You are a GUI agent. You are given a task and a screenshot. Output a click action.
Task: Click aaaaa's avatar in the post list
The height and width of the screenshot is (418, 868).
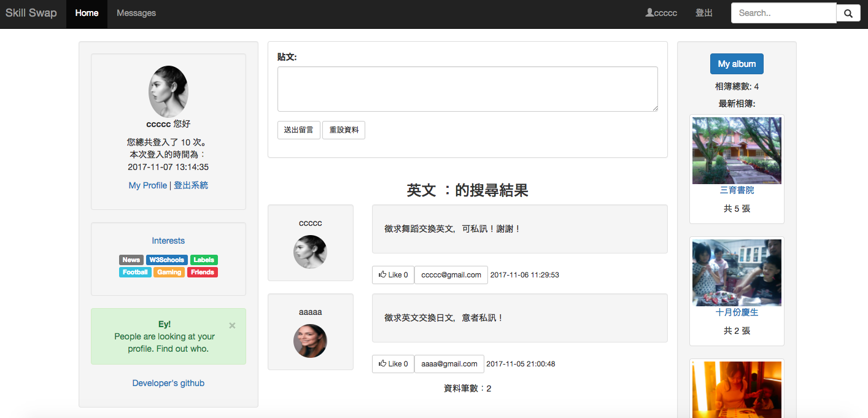pyautogui.click(x=310, y=341)
